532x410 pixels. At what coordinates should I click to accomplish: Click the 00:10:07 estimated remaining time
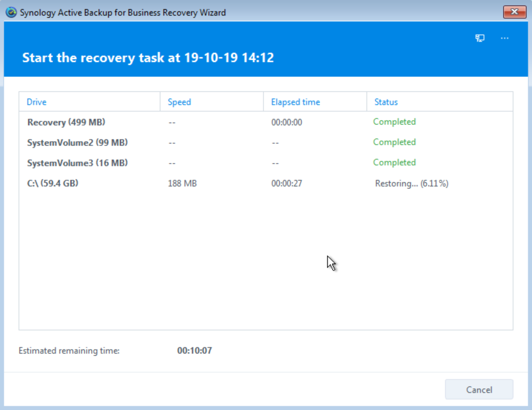click(x=194, y=351)
